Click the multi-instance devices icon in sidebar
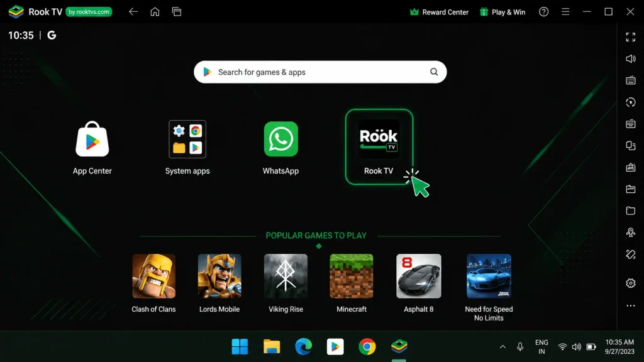The width and height of the screenshot is (644, 362). tap(630, 146)
